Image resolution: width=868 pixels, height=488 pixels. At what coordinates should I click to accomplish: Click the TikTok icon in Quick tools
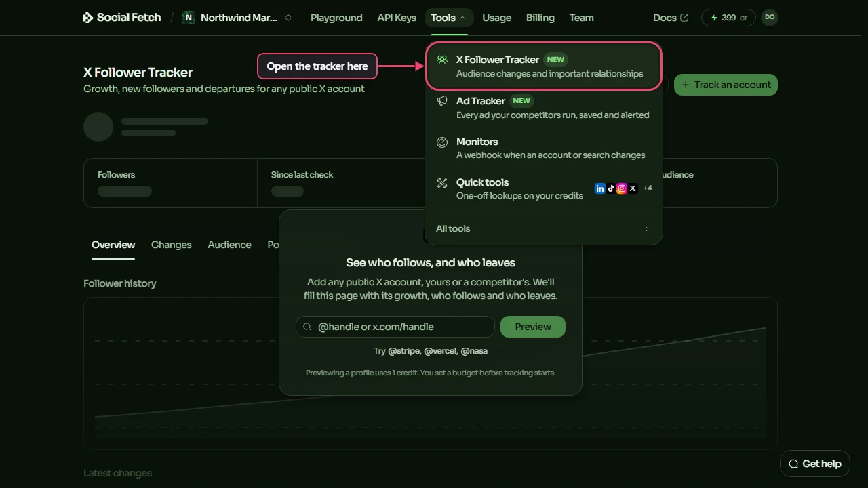coord(611,188)
